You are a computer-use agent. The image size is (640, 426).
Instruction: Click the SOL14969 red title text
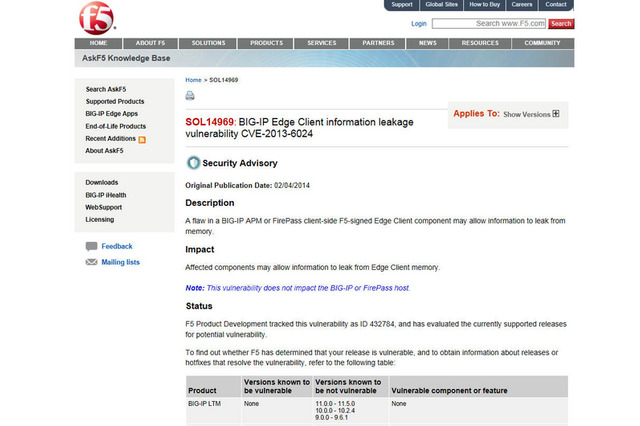(210, 122)
